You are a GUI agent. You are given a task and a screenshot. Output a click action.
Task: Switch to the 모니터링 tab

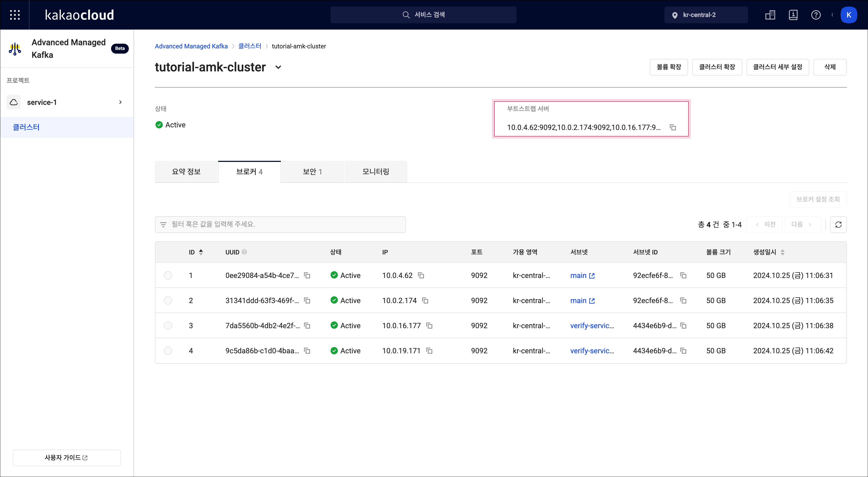[376, 171]
